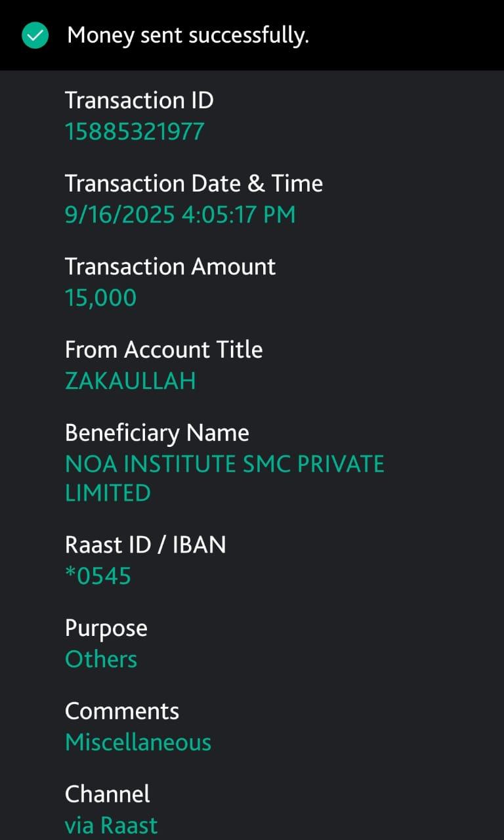Tap the sender name ZAKAULLAH
The image size is (504, 840).
tap(130, 381)
